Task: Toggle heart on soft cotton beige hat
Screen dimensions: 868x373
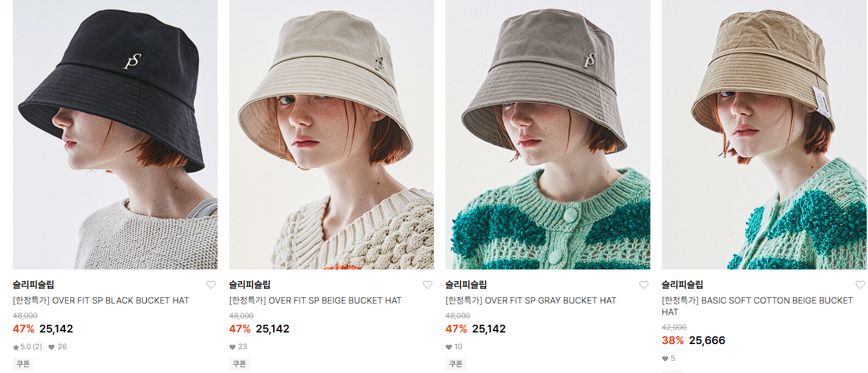Action: coord(860,285)
